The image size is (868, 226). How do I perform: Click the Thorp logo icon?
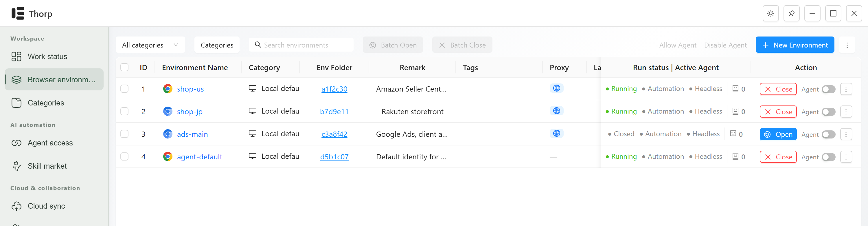click(x=18, y=14)
